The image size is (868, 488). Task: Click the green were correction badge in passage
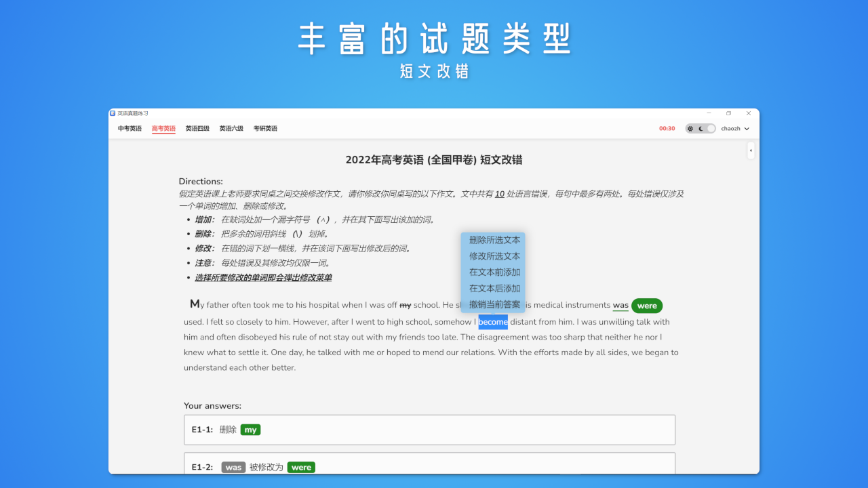647,306
